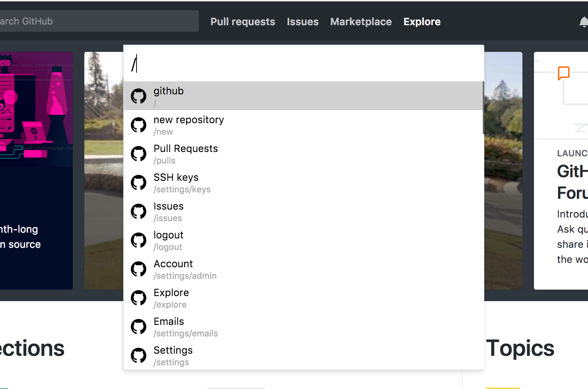Click Explore in the header navigation
Screen dimensions: 588x389
tap(422, 22)
